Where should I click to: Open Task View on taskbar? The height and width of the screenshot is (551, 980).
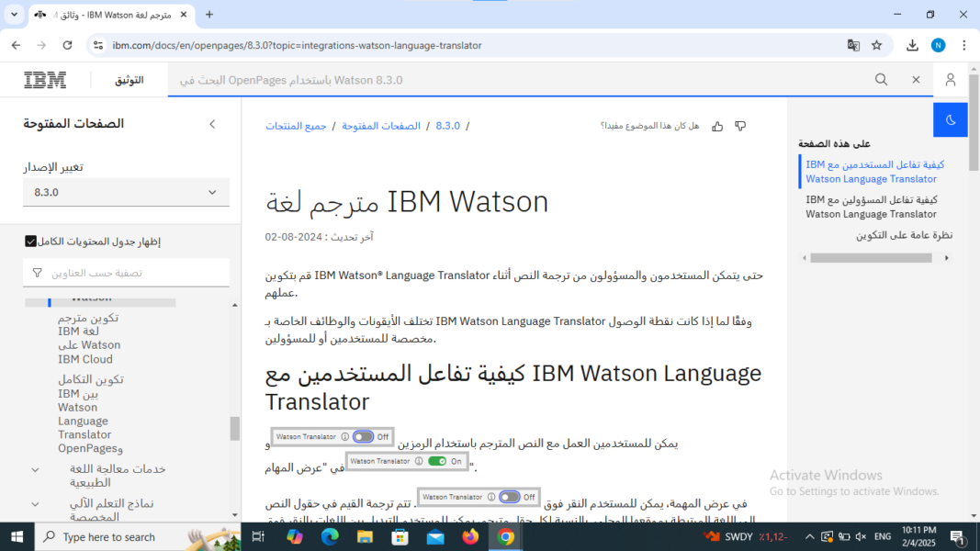pyautogui.click(x=258, y=536)
